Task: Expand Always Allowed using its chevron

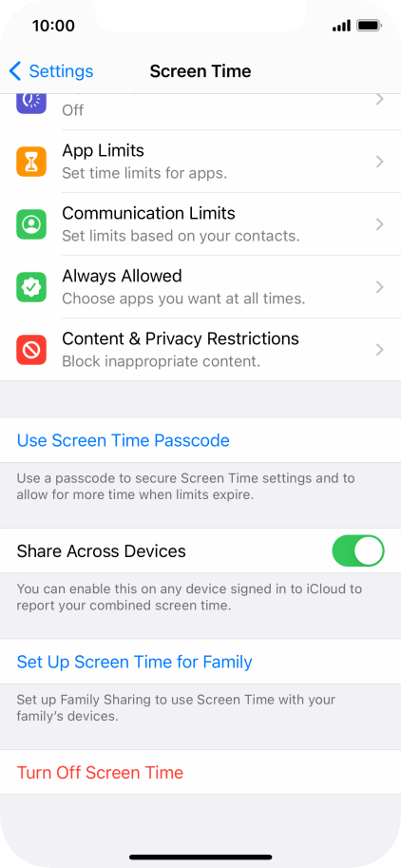Action: click(x=379, y=287)
